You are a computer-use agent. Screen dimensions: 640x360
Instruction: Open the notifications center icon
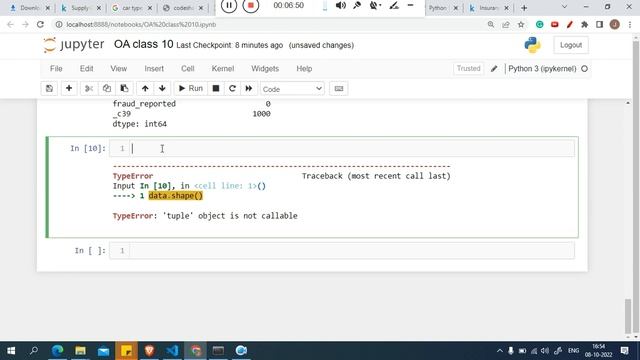pos(624,351)
